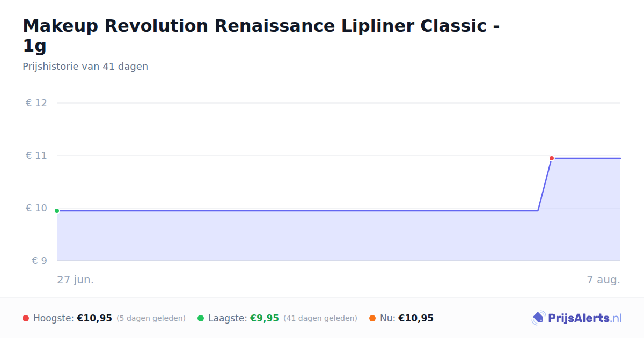Click the € 9 axis label
The image size is (644, 338).
39,261
